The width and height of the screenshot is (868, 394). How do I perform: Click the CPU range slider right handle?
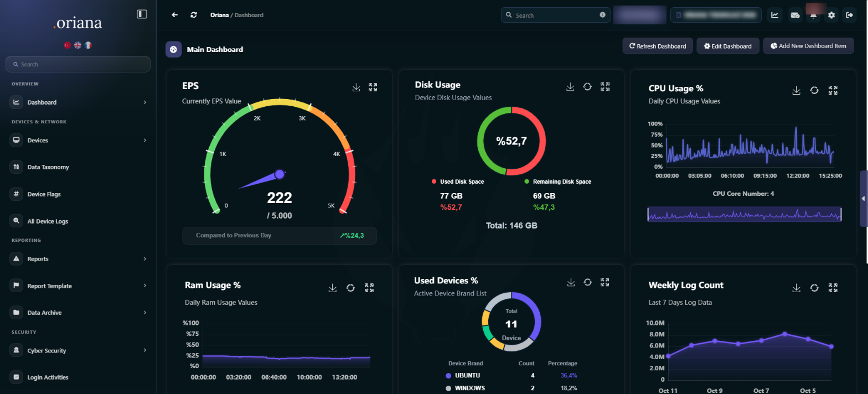[841, 214]
